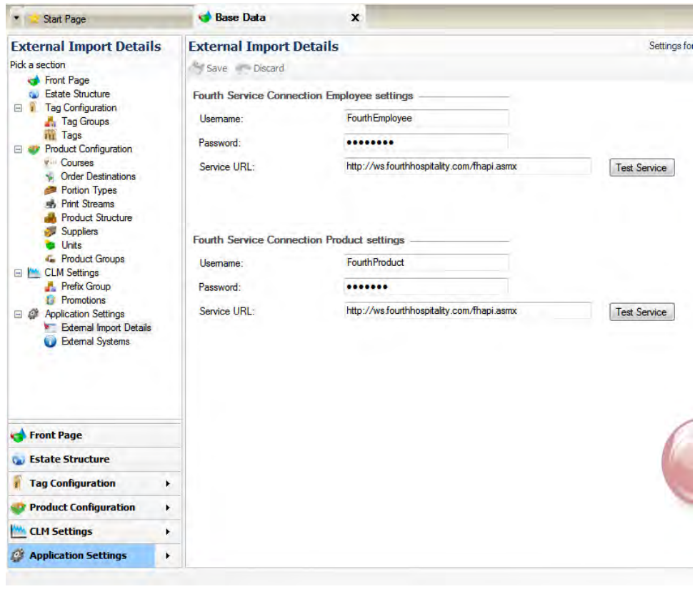
Task: Focus the Product Service URL field
Action: coord(467,311)
